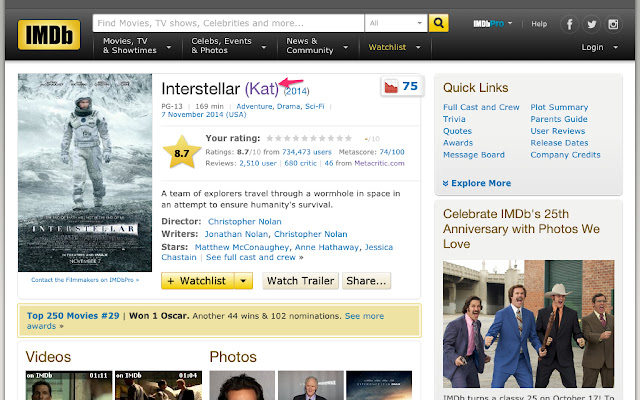Open IMDb Facebook page icon
Screen dimensions: 640x400
point(571,24)
